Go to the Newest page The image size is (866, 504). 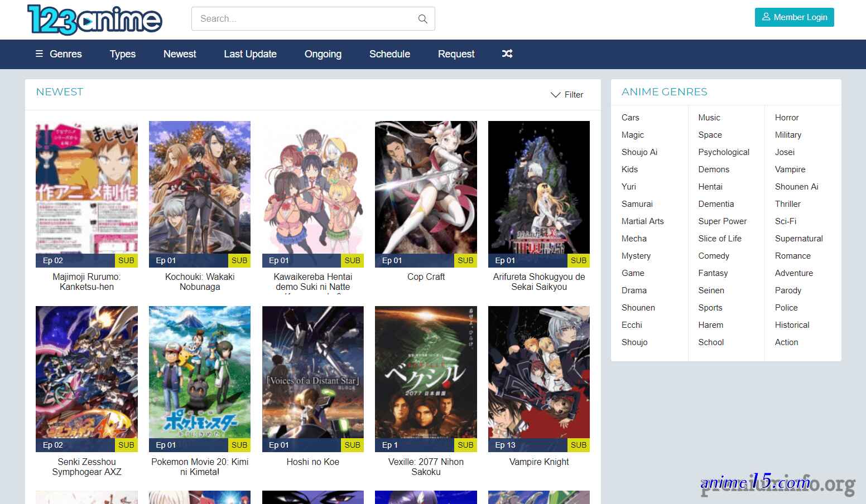(180, 54)
